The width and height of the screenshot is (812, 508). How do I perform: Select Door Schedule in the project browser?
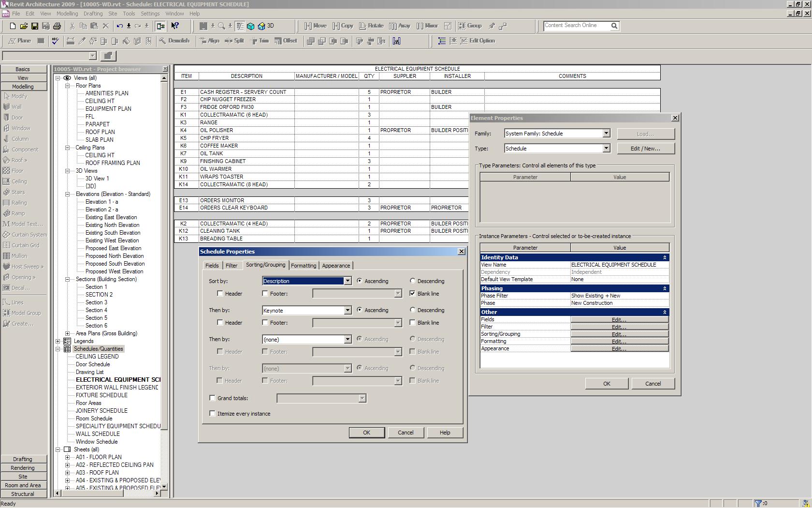(93, 364)
